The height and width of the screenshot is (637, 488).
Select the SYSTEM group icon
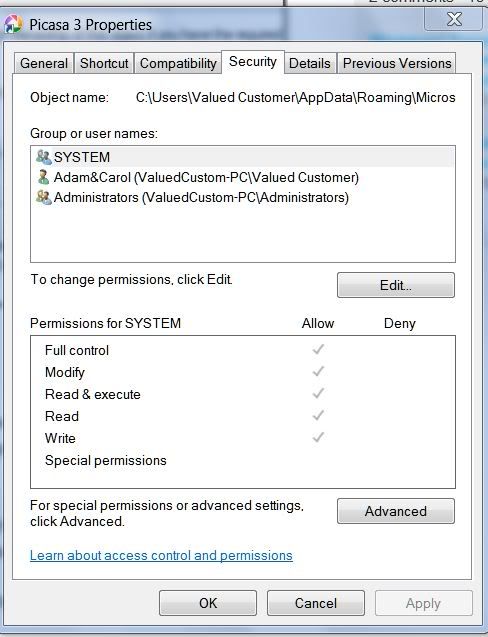coord(43,157)
